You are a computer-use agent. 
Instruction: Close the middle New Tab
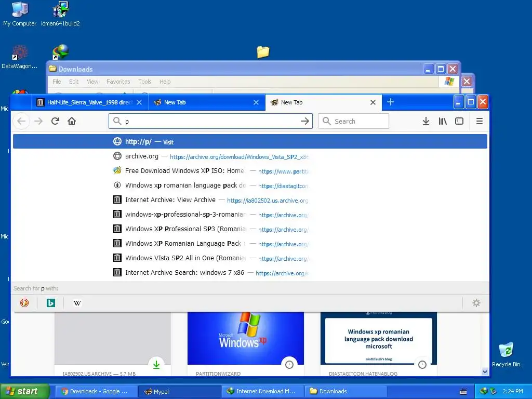coord(256,102)
